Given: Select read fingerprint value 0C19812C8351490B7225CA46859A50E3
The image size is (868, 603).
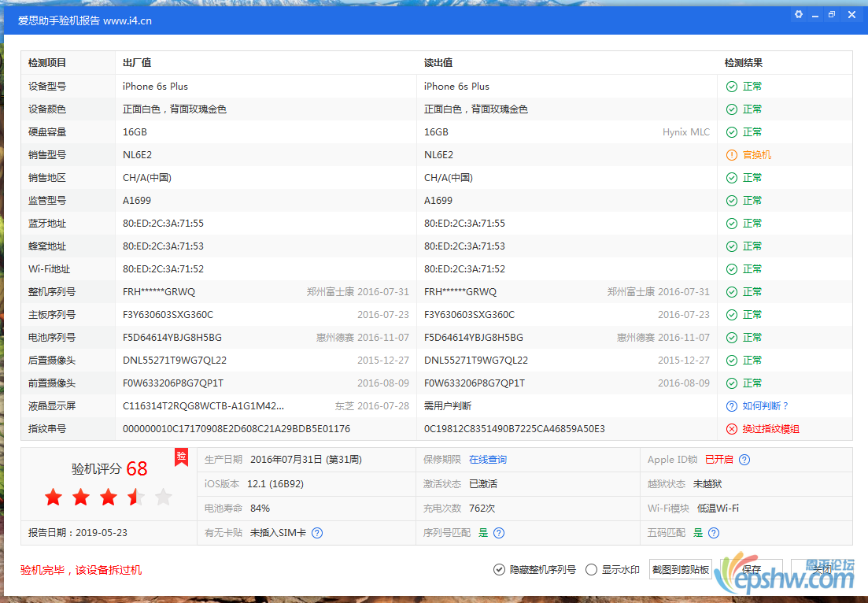Looking at the screenshot, I should pyautogui.click(x=514, y=429).
